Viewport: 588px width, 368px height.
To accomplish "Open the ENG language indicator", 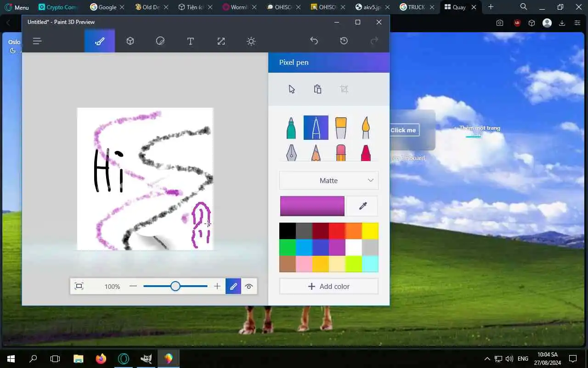I will point(523,359).
